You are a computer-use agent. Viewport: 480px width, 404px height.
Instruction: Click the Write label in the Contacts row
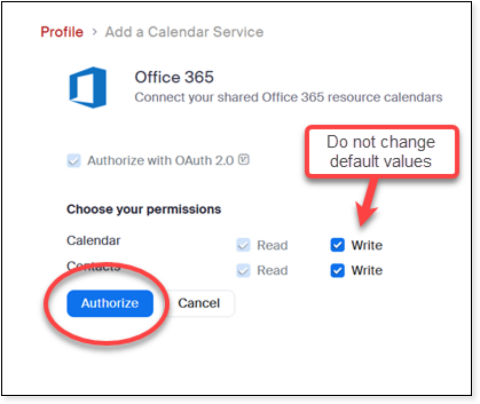[x=367, y=270]
